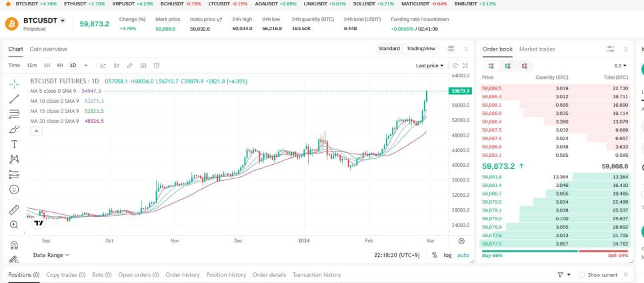Click the TradingView logo on the chart
644x283 pixels.
[x=39, y=223]
